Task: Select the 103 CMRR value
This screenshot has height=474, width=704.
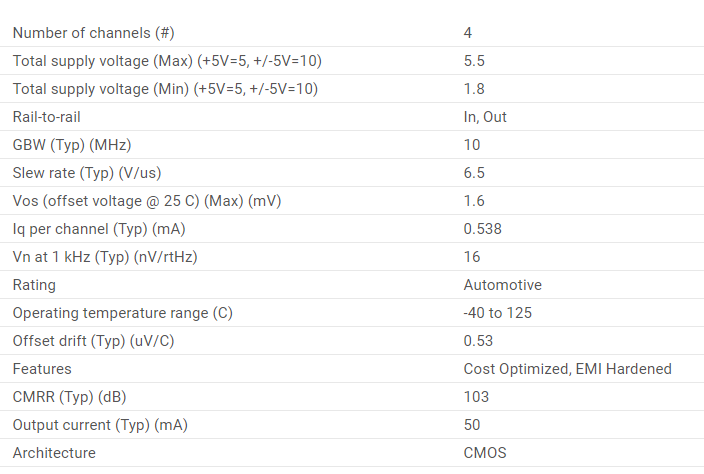Action: (476, 397)
